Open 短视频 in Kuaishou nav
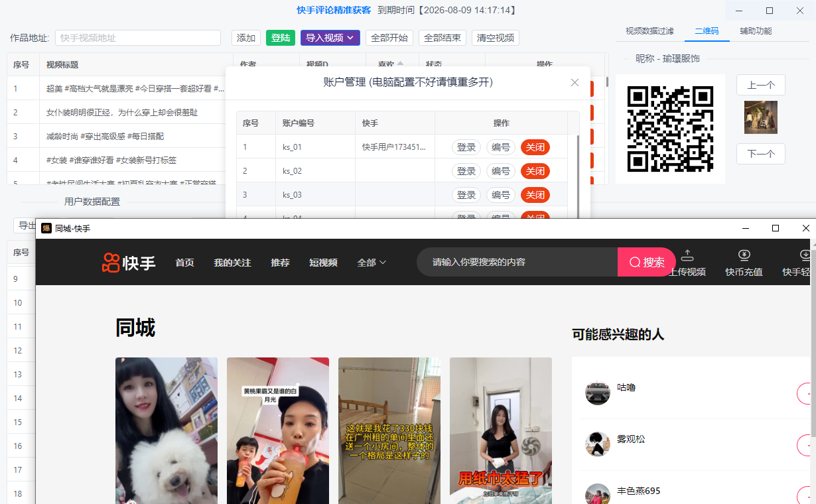This screenshot has height=504, width=816. pos(323,263)
